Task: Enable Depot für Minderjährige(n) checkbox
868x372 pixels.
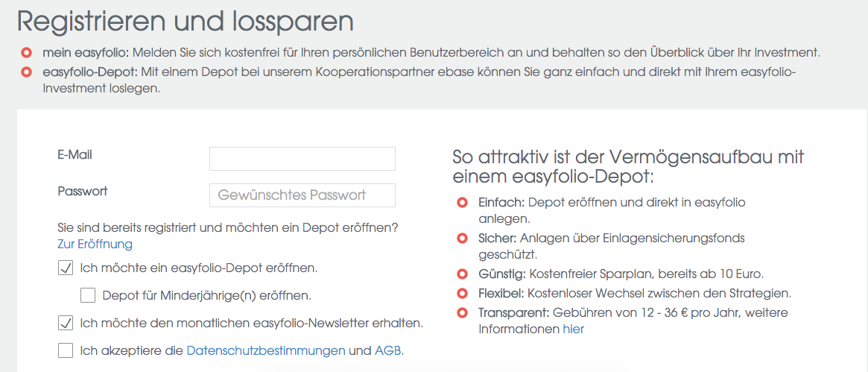Action: [x=87, y=296]
